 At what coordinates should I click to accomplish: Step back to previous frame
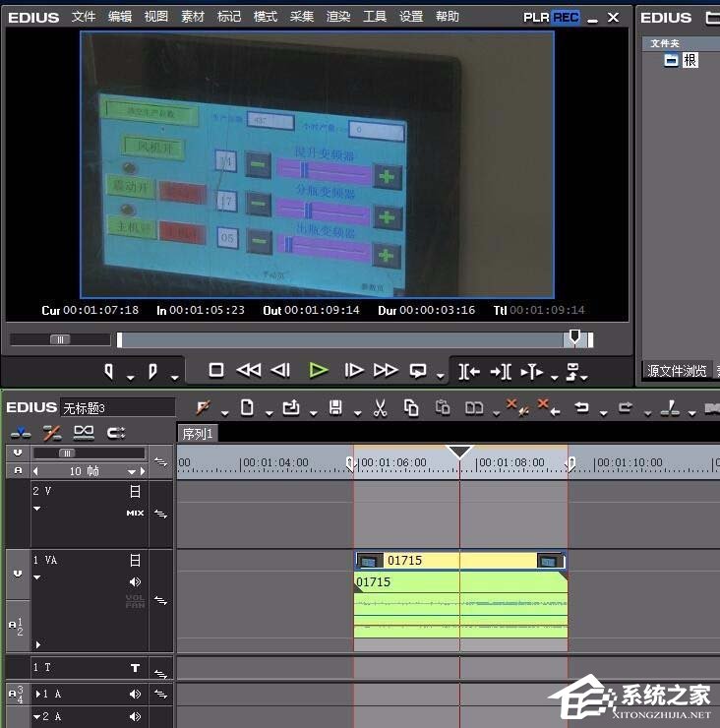pos(281,370)
